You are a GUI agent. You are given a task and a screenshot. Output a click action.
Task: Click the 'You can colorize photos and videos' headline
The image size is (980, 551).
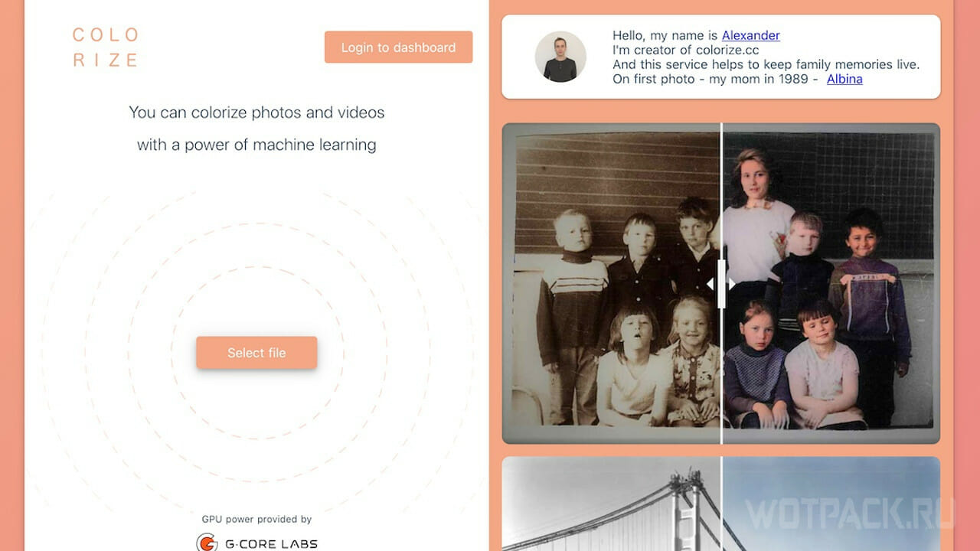pos(256,112)
